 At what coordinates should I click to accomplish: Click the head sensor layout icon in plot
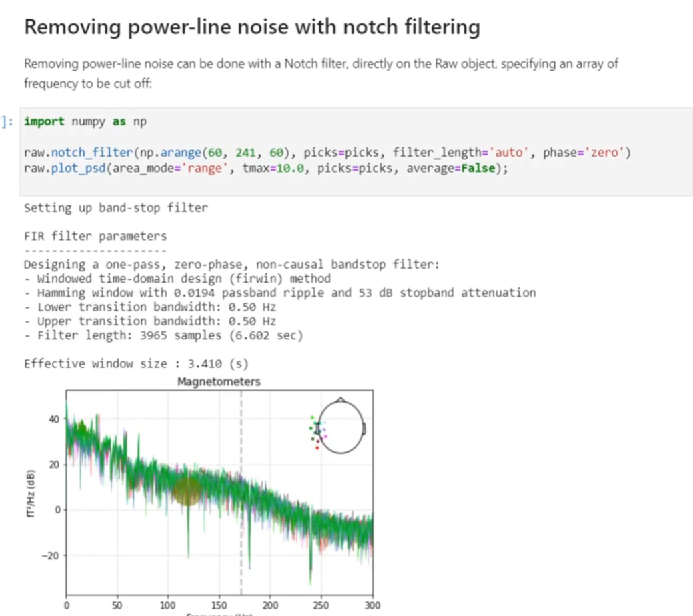pyautogui.click(x=341, y=427)
